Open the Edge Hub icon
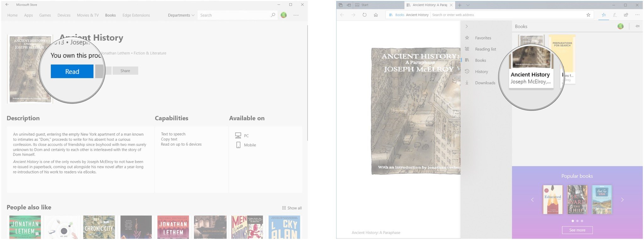Screen dimensions: 644x240 [x=604, y=15]
